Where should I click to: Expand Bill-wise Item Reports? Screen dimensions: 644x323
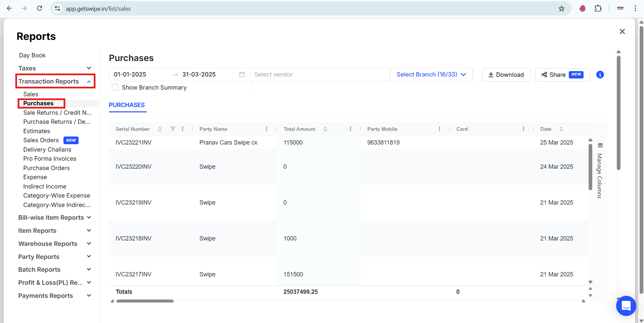(x=55, y=217)
